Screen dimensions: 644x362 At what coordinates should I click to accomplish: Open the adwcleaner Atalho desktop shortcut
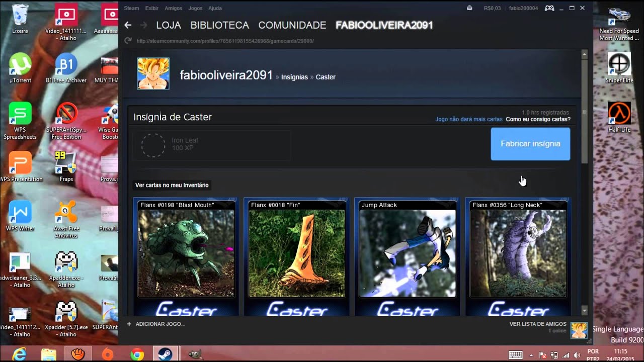[20, 269]
